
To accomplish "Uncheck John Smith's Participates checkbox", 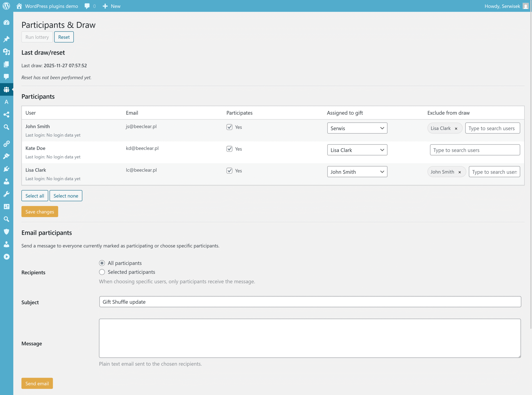I will point(229,127).
